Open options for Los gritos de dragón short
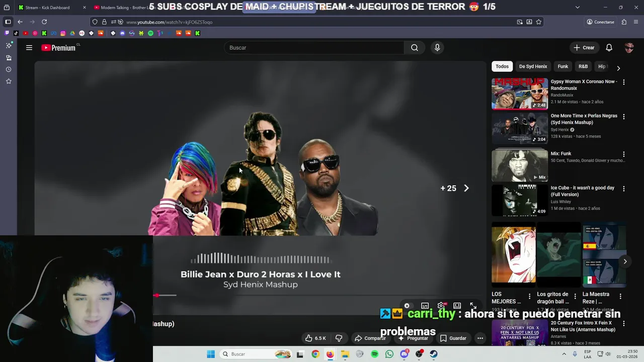The image size is (644, 362). pos(575,297)
